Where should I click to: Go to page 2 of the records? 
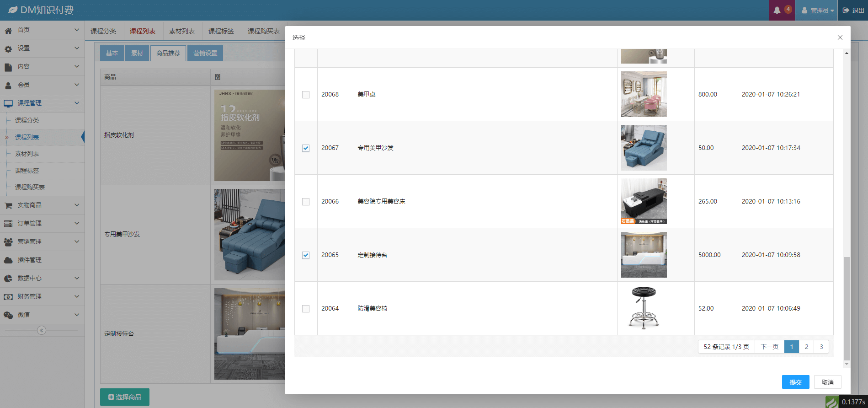(806, 347)
